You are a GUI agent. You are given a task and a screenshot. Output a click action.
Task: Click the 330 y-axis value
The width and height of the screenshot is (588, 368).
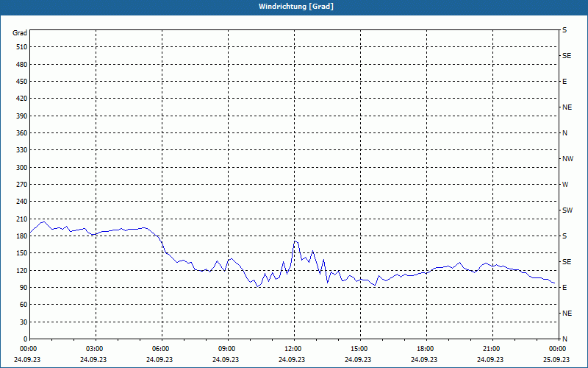pyautogui.click(x=22, y=150)
